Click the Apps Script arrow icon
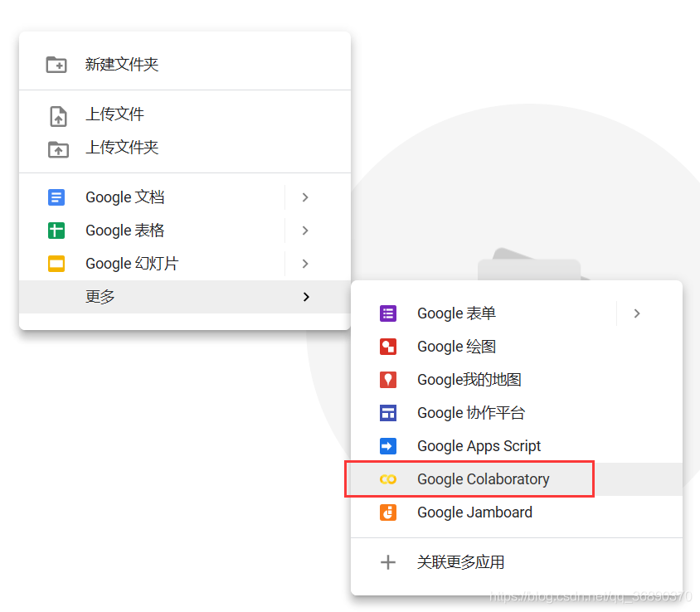The height and width of the screenshot is (612, 700). (388, 446)
